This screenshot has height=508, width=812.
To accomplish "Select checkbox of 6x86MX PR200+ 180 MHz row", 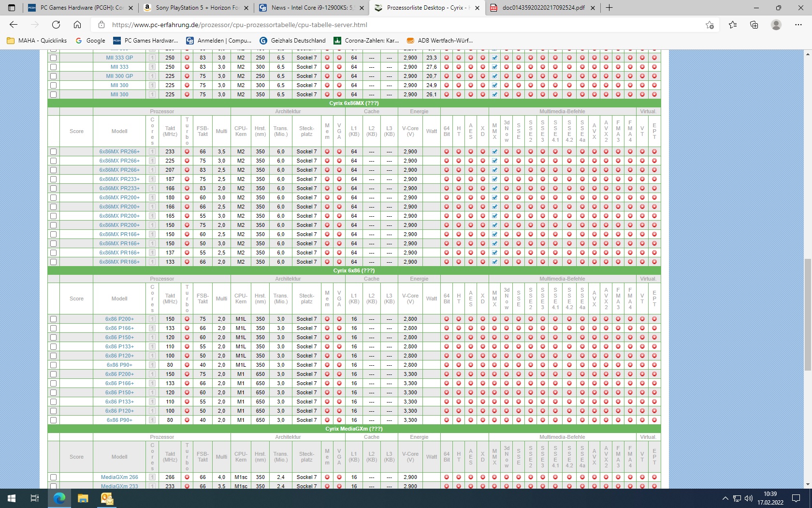I will point(53,197).
